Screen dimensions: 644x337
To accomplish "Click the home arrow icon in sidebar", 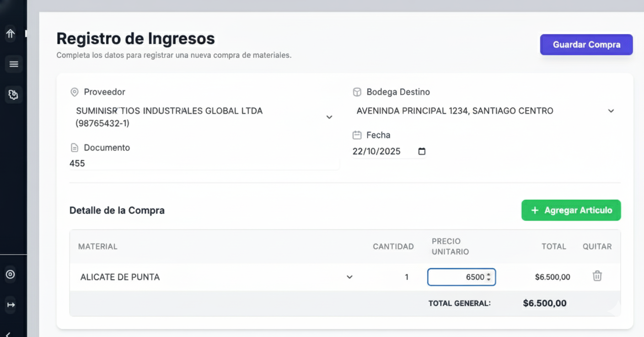I will (10, 34).
